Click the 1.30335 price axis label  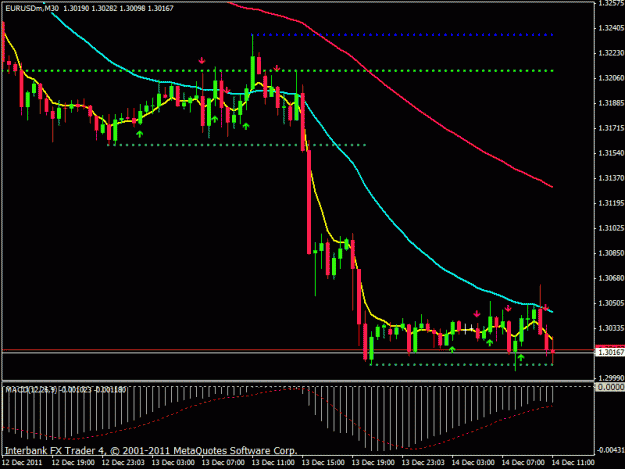(611, 328)
